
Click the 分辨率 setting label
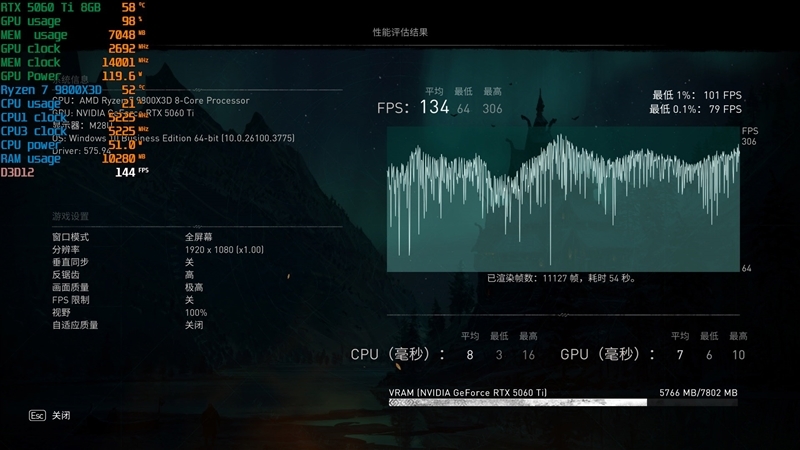(66, 249)
